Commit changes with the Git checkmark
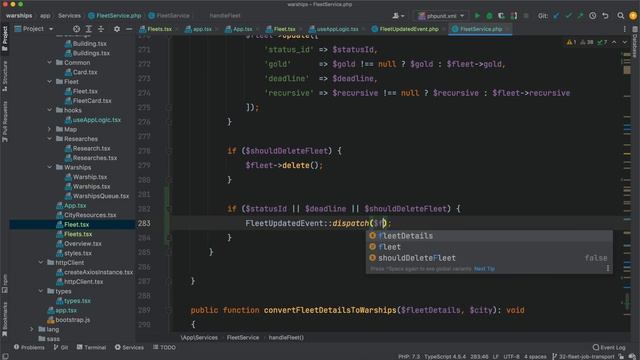Screen dimensions: 640x360 pos(568,16)
